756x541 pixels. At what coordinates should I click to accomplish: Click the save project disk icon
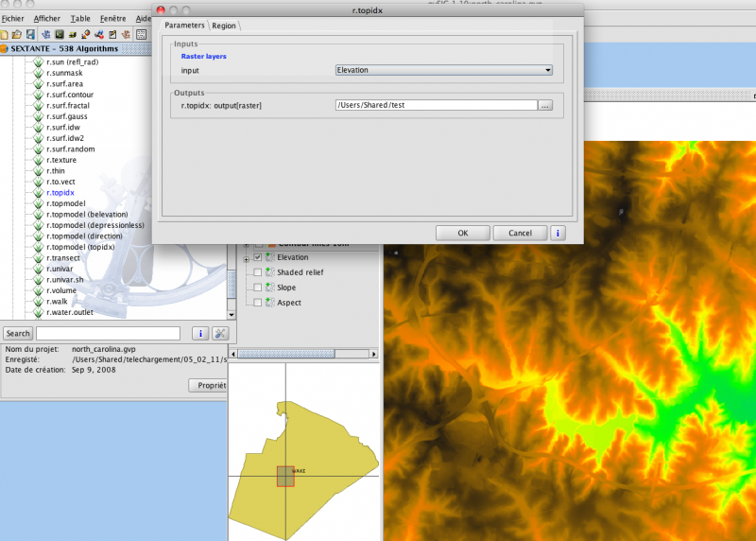[30, 34]
